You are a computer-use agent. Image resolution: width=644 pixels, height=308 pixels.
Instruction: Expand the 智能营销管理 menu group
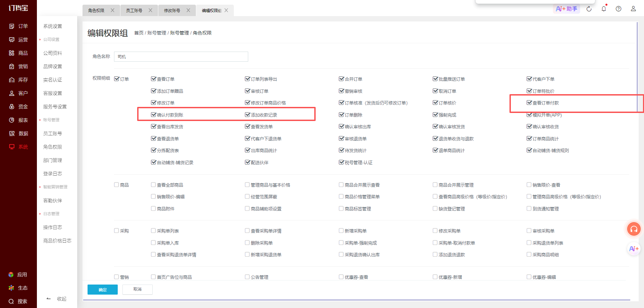click(55, 187)
